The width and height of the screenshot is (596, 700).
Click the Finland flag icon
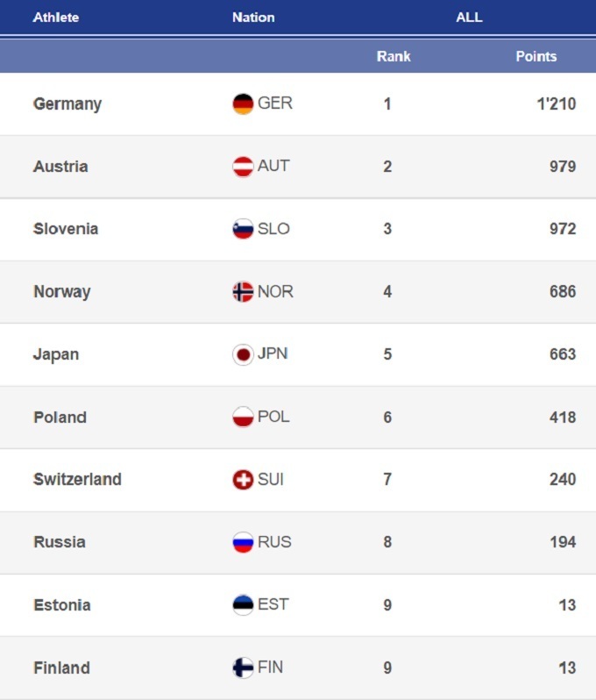(243, 668)
